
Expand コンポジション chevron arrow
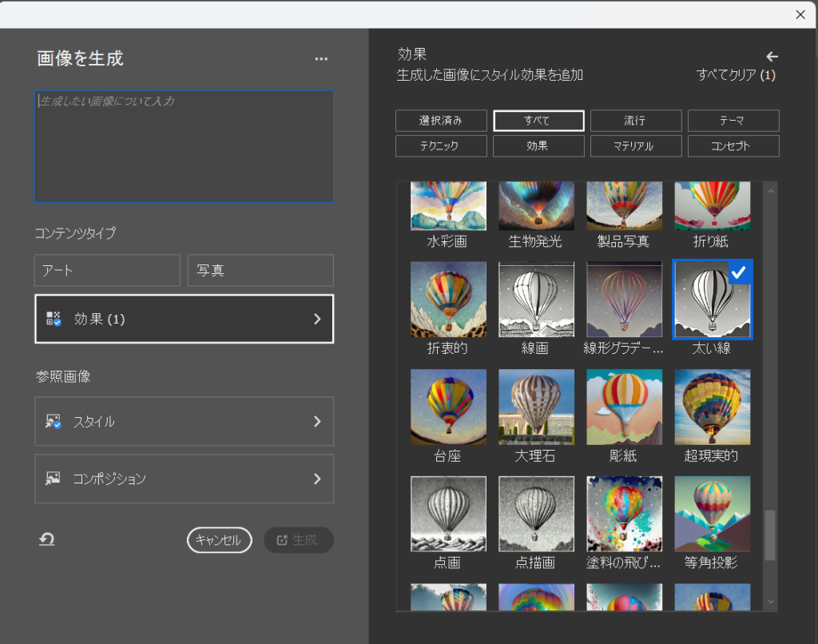[317, 479]
